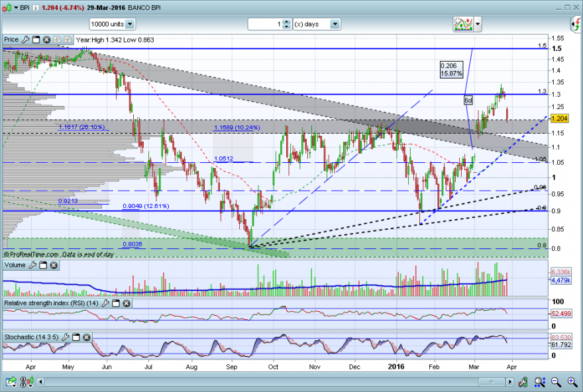Screen dimensions: 583x392
Task: Click the Price panel label
Action: tap(11, 39)
